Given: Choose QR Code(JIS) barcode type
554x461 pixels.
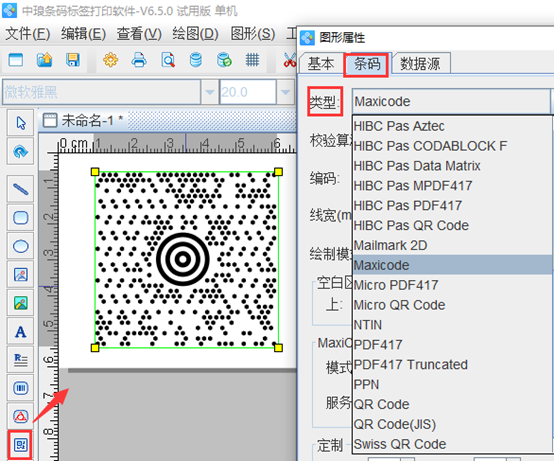Looking at the screenshot, I should (452, 424).
